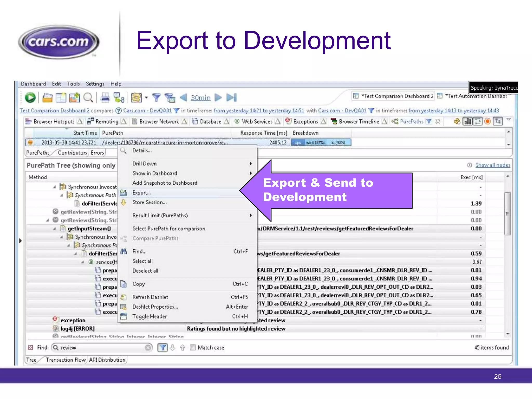This screenshot has width=532, height=399.
Task: Click the magnifier search toolbar icon
Action: coord(88,98)
